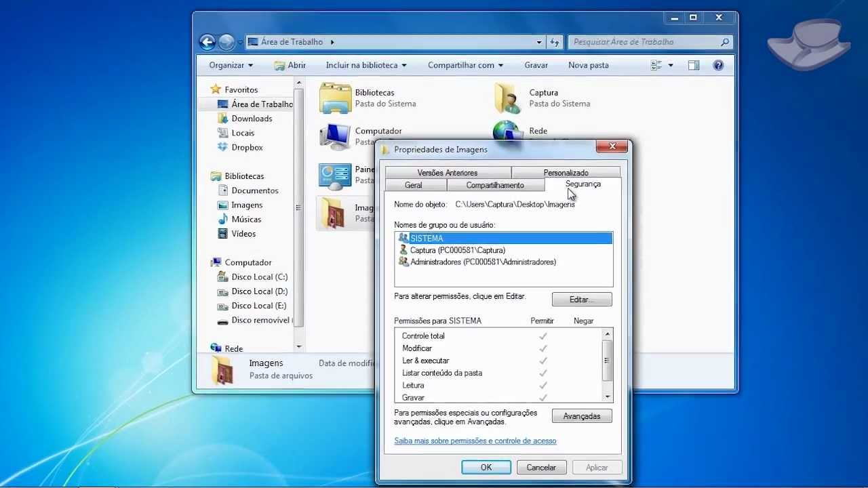Click the permissions list scroll up arrow
This screenshot has height=488, width=868.
(x=608, y=334)
